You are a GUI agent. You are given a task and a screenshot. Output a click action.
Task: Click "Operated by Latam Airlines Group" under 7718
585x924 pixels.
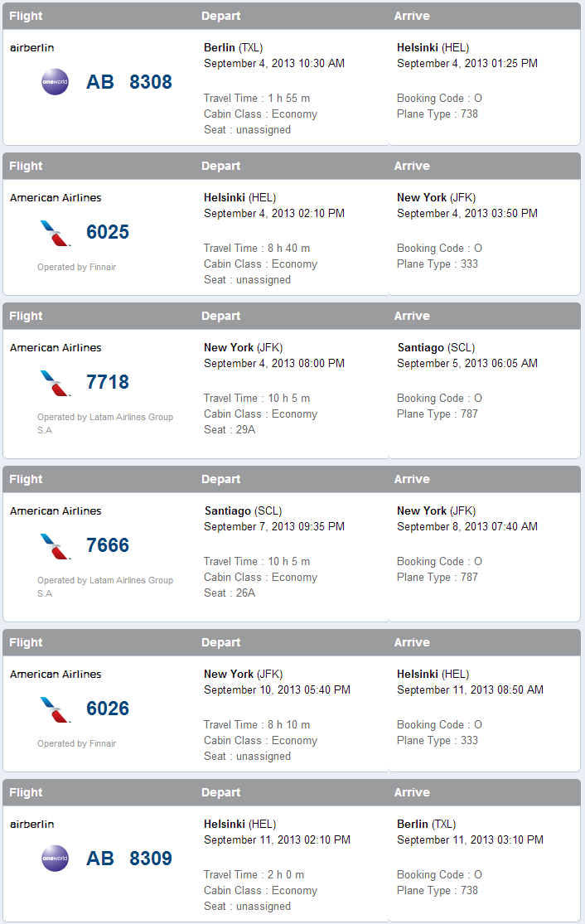click(x=104, y=418)
